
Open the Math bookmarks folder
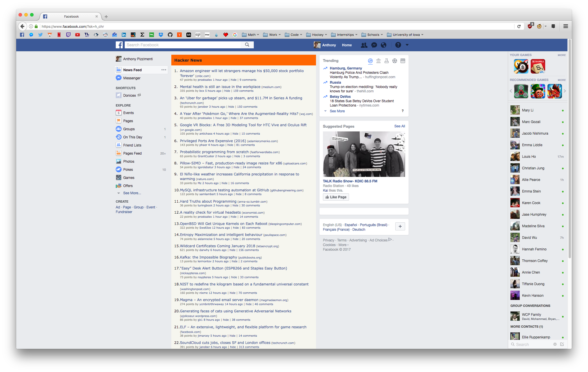251,35
